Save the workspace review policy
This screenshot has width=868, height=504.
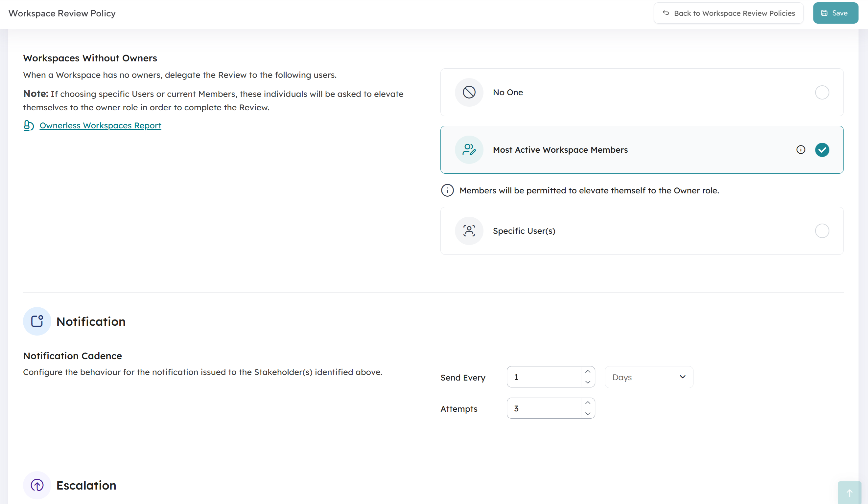835,13
